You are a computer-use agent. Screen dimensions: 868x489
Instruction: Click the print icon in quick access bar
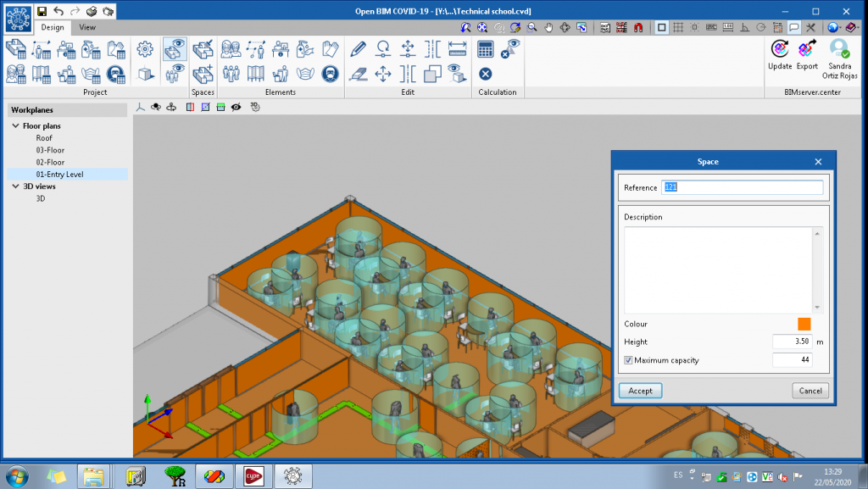point(92,11)
